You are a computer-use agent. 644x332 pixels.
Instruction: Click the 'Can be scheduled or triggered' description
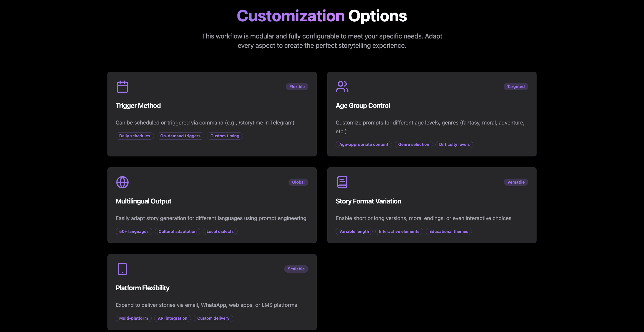(205, 123)
